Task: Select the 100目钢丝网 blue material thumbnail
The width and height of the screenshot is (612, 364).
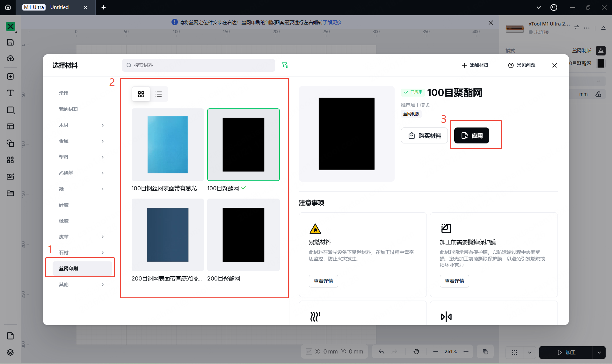Action: pos(168,145)
